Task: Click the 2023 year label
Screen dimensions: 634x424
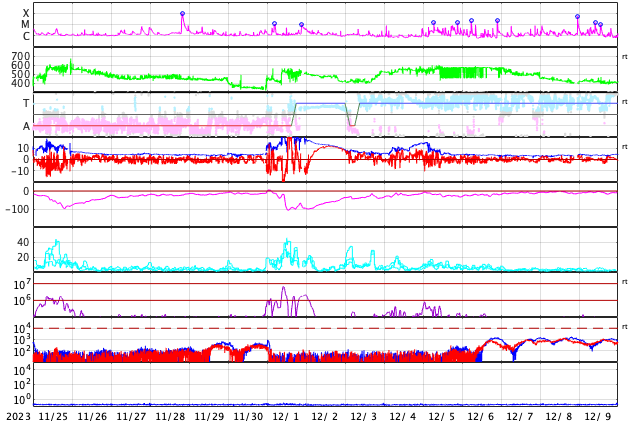Action: [18, 417]
